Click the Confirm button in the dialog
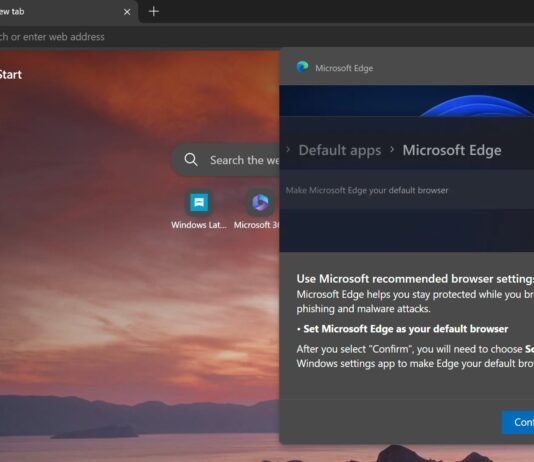The width and height of the screenshot is (534, 462). tap(518, 422)
